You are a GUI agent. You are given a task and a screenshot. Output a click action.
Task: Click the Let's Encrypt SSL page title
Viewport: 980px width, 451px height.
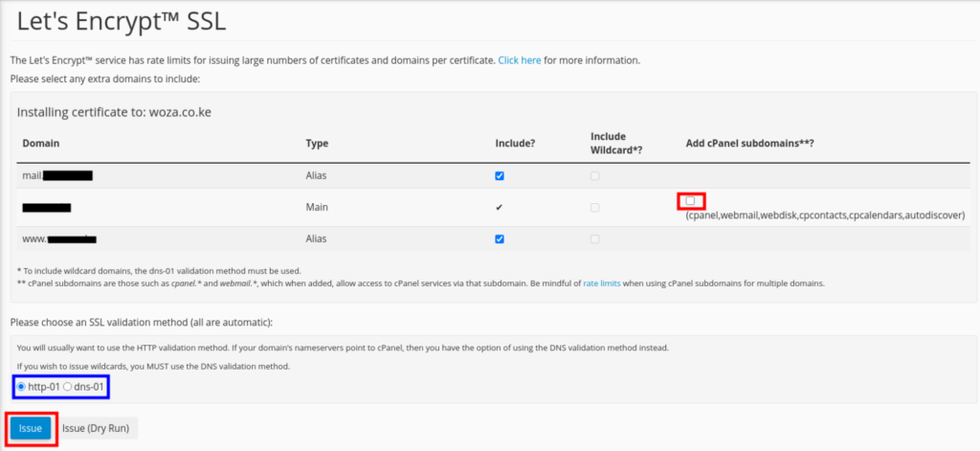(122, 21)
